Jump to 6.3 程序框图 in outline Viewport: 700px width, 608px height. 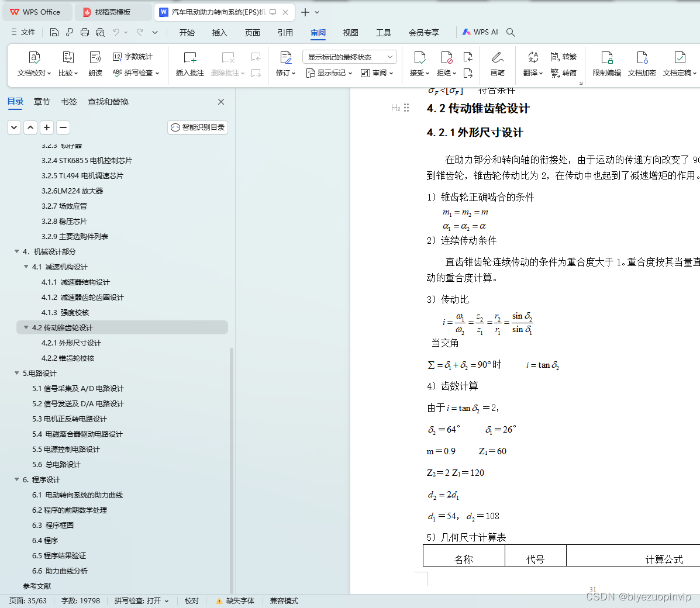tap(53, 525)
